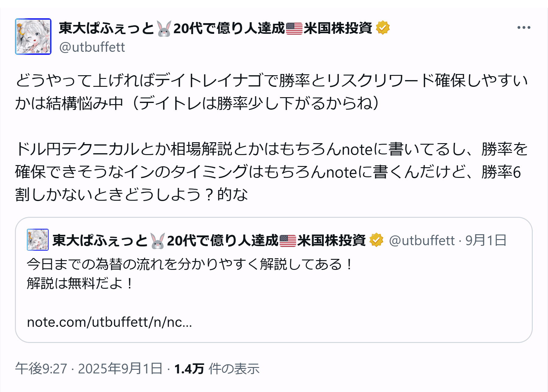Click the timestamp 午後9:27 · 2025年9月1日
The width and height of the screenshot is (548, 392).
pos(89,369)
